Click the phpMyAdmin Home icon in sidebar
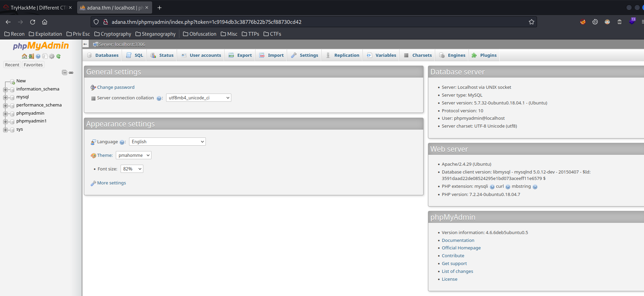The height and width of the screenshot is (296, 644). [24, 56]
